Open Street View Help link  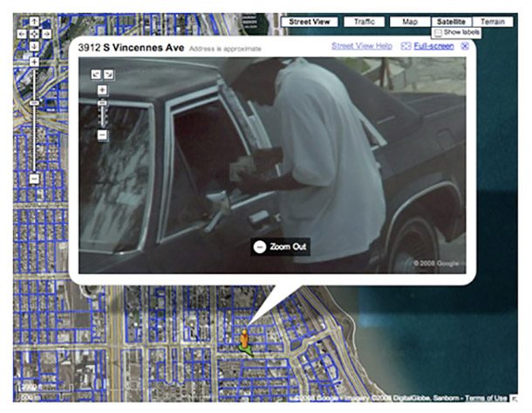362,46
